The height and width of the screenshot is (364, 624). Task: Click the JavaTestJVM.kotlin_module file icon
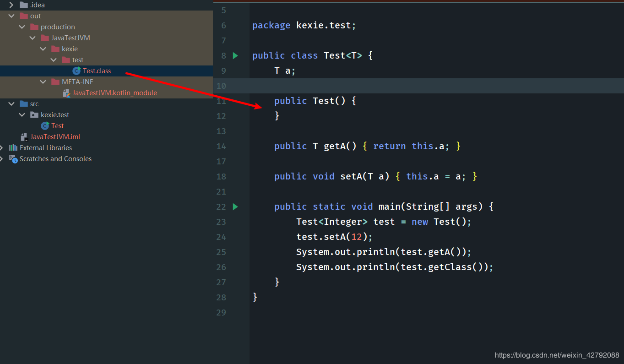pos(66,93)
